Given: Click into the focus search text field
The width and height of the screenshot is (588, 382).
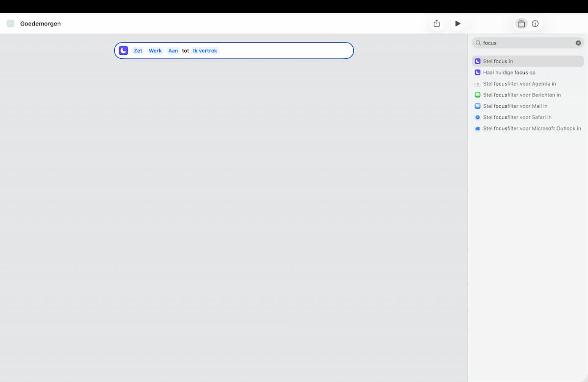Looking at the screenshot, I should click(528, 43).
